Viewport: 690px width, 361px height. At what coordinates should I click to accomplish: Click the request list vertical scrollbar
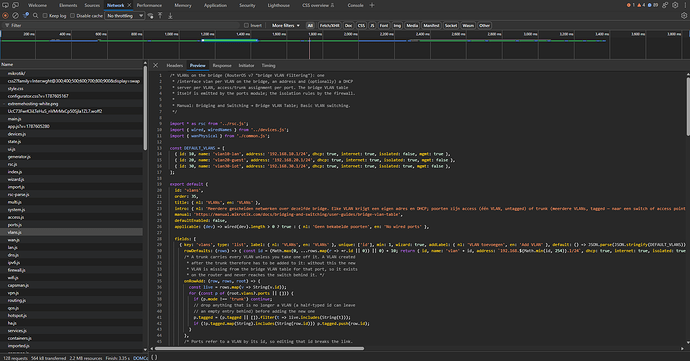tap(145, 108)
